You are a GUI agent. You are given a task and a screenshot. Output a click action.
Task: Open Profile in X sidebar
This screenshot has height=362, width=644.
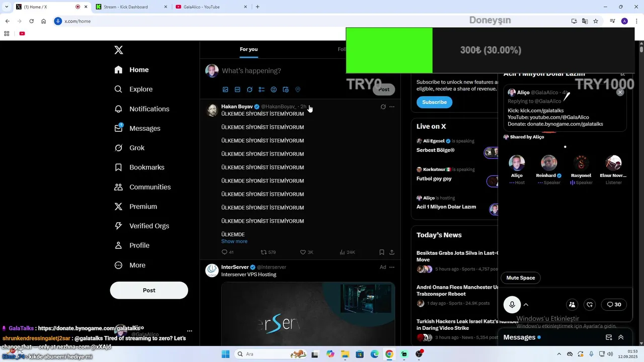pos(132,245)
